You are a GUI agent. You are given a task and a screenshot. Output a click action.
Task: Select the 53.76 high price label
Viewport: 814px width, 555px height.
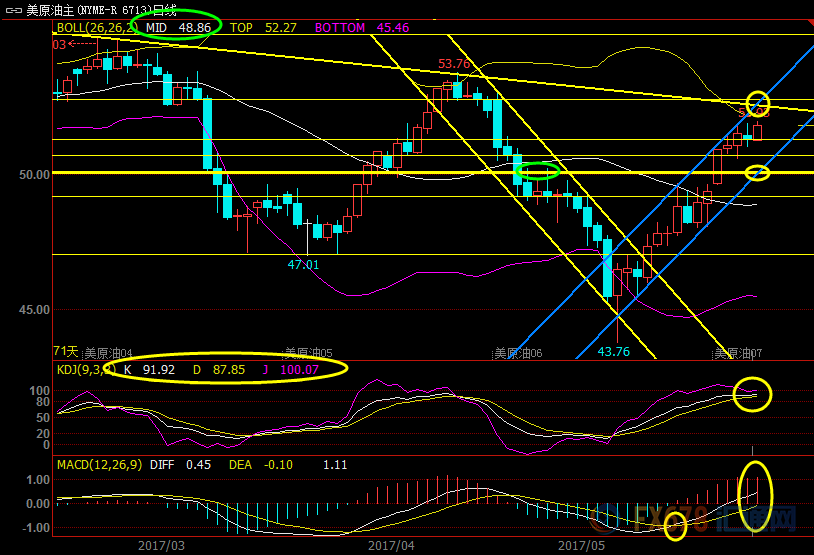(454, 64)
